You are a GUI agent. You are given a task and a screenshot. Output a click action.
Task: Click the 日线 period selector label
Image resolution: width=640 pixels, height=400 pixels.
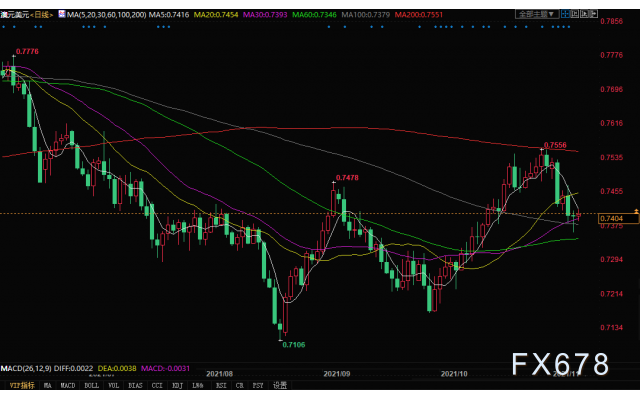[42, 15]
